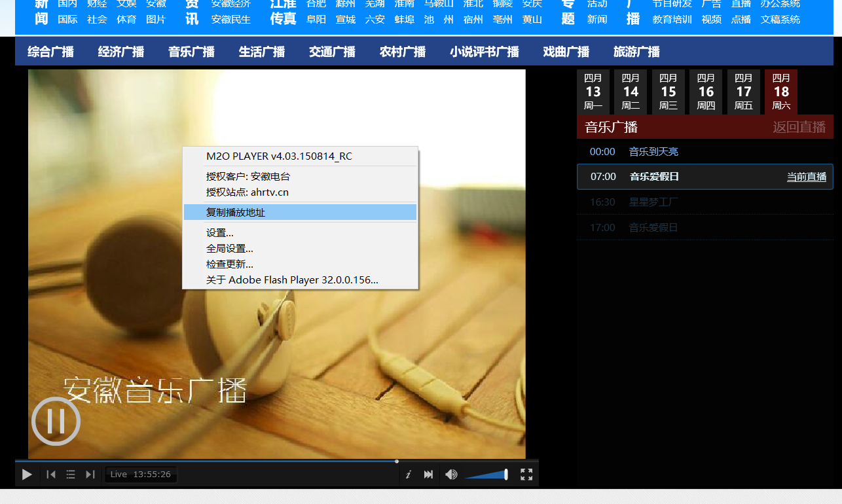Adjust the volume slider
Viewport: 842px width, 504px height.
486,475
